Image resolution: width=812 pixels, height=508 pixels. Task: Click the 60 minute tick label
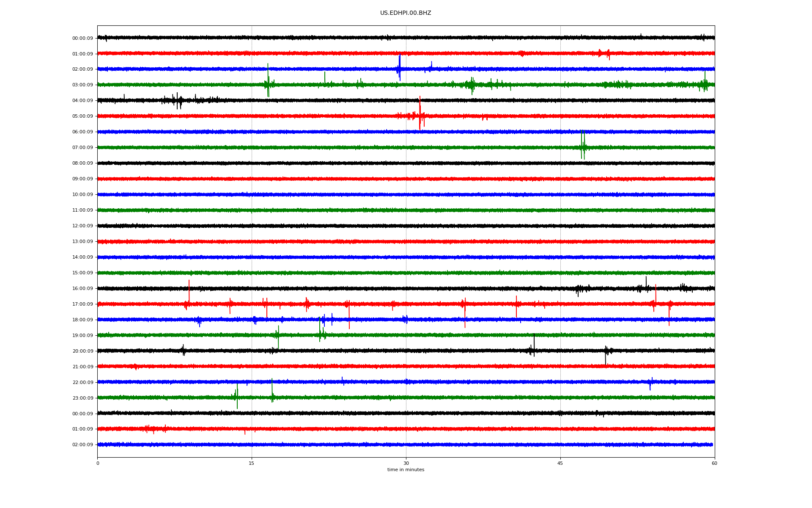714,464
